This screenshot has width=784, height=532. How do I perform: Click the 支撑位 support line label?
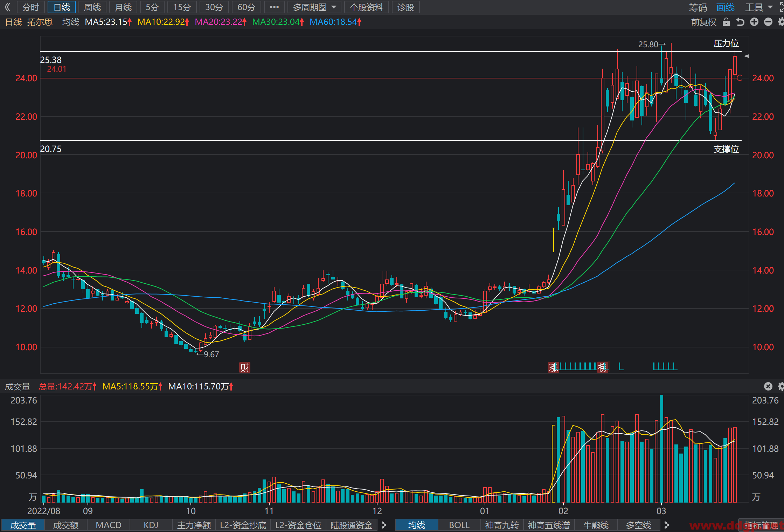pyautogui.click(x=726, y=149)
